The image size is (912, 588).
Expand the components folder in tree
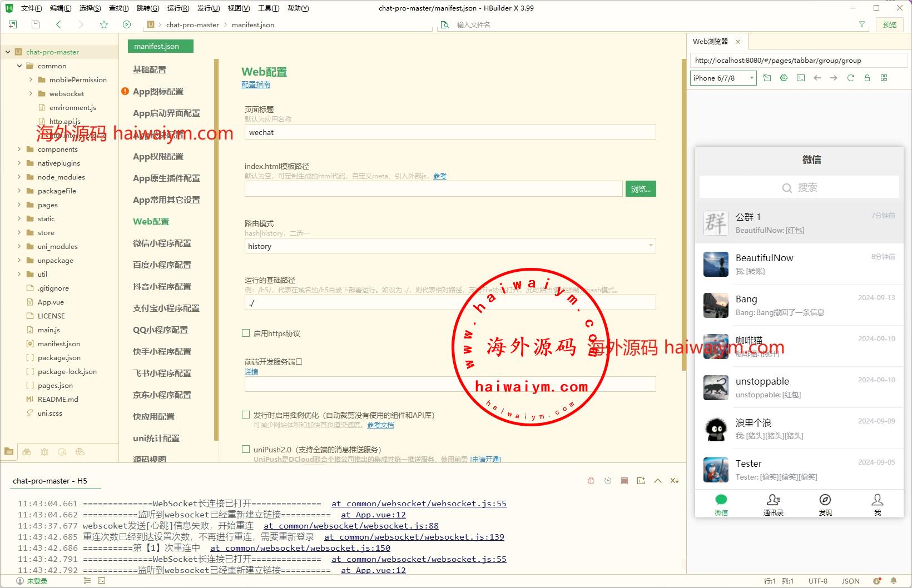coord(19,149)
